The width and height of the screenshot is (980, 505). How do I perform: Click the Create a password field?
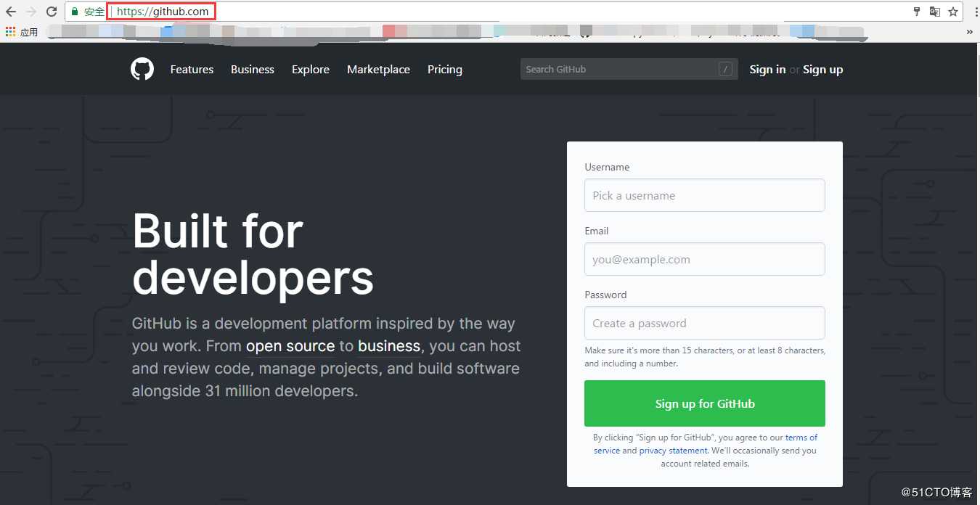[704, 323]
